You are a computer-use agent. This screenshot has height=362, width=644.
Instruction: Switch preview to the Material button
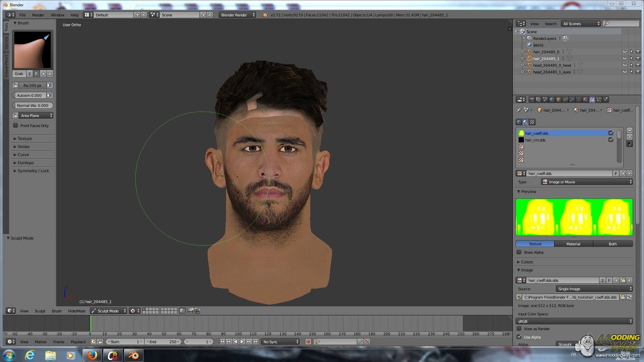(573, 244)
